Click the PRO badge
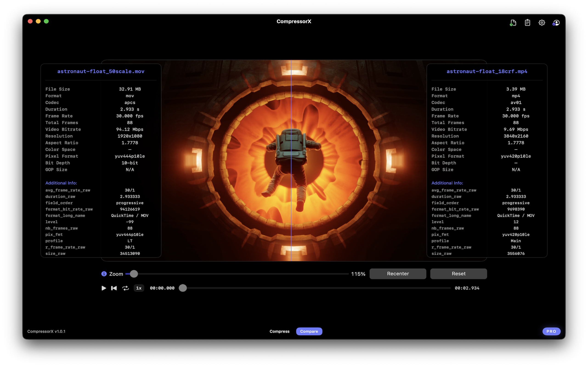588x367 pixels. click(551, 331)
